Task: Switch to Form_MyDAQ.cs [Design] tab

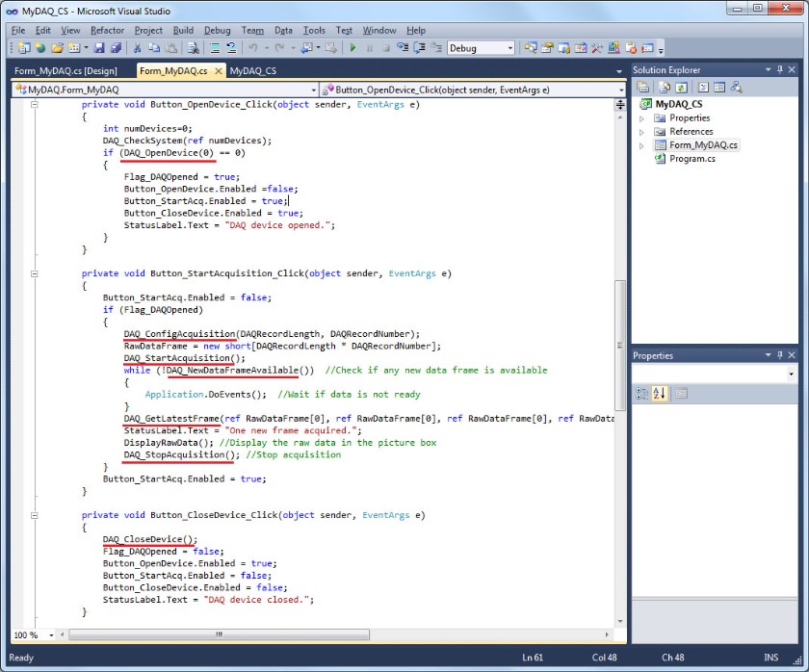Action: click(65, 71)
